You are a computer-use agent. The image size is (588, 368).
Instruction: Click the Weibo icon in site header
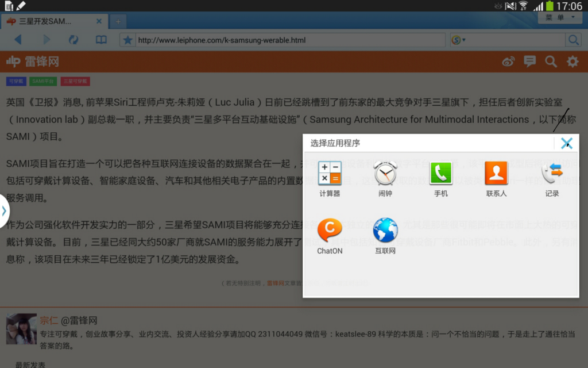[508, 62]
